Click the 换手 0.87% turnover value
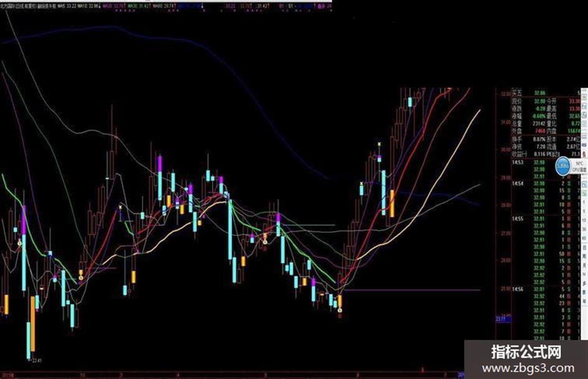This screenshot has height=379, width=588. tap(539, 139)
